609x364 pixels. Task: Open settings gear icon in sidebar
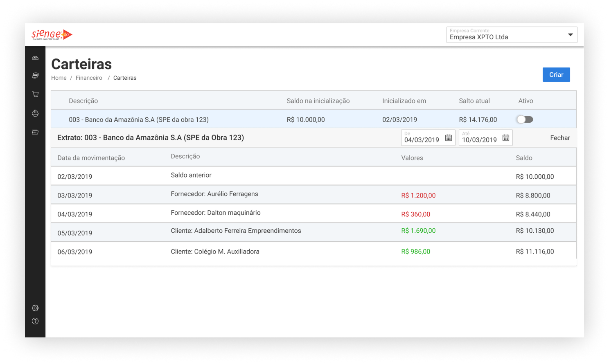(35, 308)
